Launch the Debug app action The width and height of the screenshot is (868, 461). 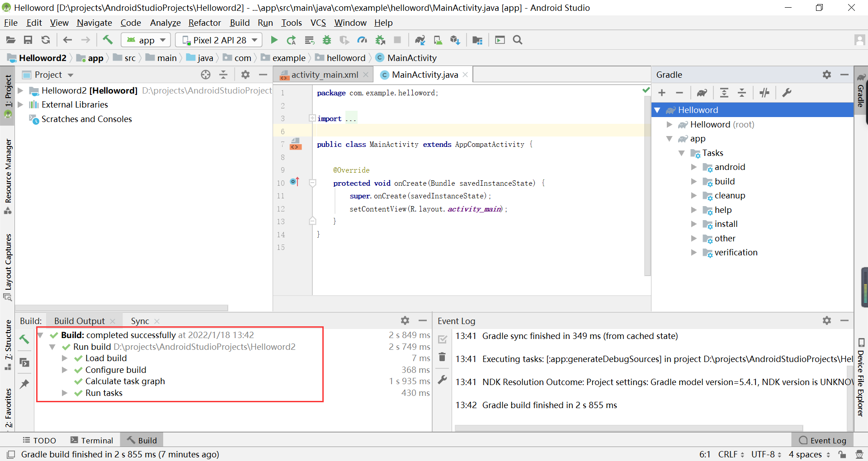click(x=327, y=40)
